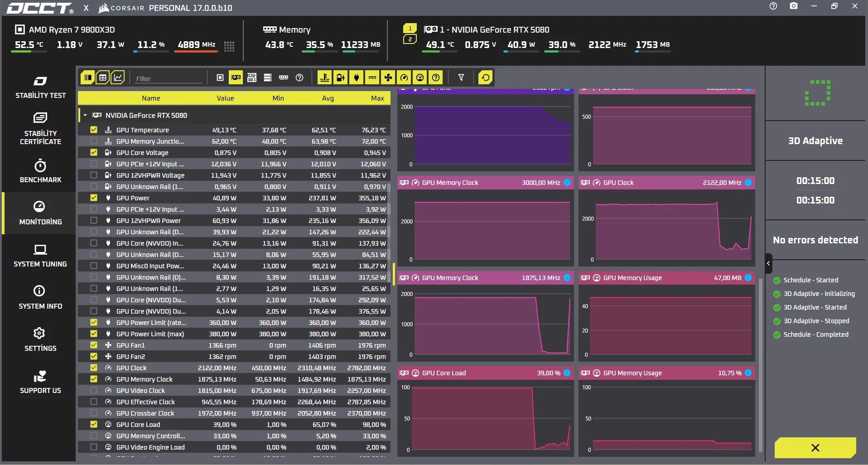The image size is (868, 465).
Task: Uncheck the GPU Power sensor checkbox
Action: coord(94,198)
